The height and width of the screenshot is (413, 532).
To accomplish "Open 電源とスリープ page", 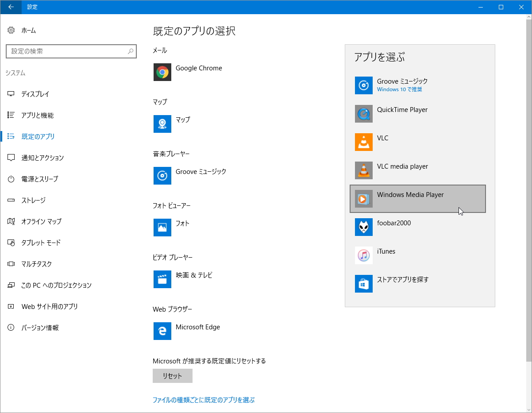I will (x=40, y=179).
